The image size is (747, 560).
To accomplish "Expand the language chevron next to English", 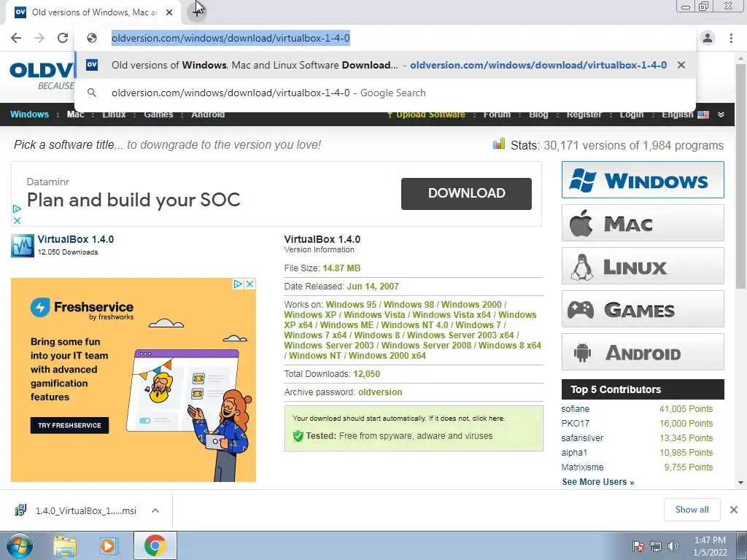I will (721, 114).
